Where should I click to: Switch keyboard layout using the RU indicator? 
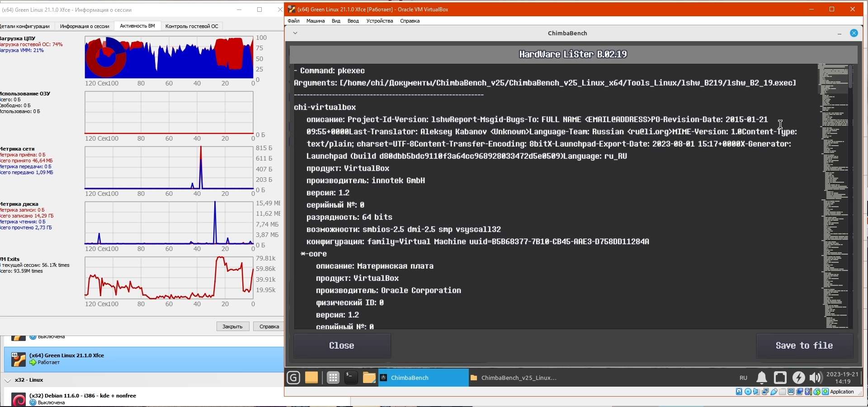click(743, 378)
